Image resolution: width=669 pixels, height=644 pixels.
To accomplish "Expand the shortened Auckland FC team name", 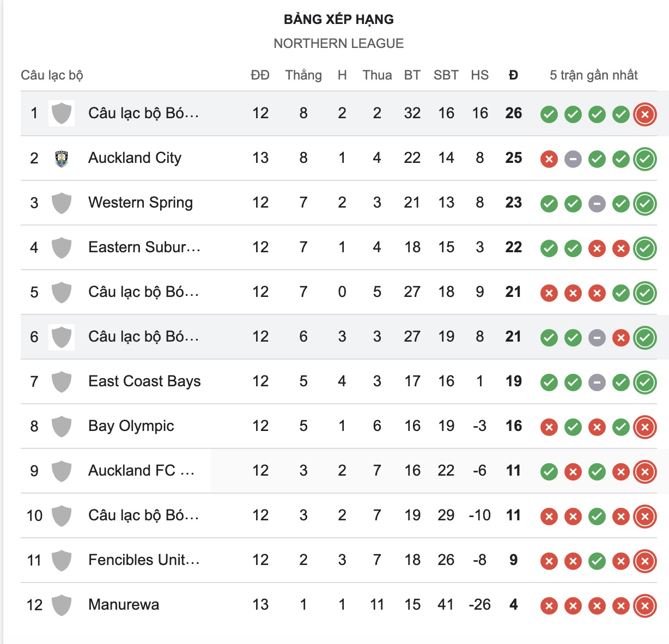I will tap(141, 471).
